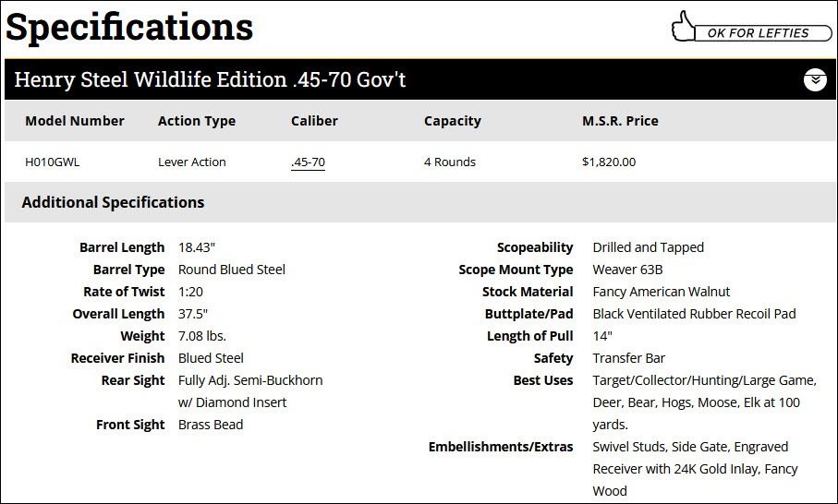Click the Transfer Bar safety value

pyautogui.click(x=629, y=358)
